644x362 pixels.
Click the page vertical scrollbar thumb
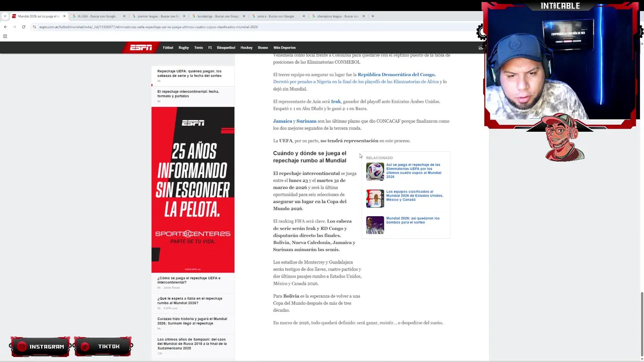pyautogui.click(x=641, y=324)
